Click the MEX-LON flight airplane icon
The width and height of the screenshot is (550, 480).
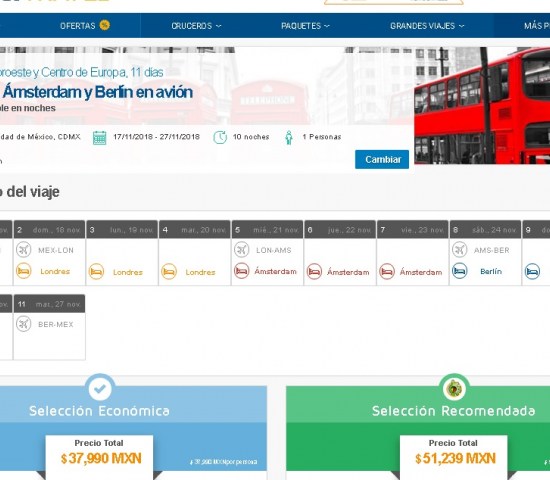(24, 250)
